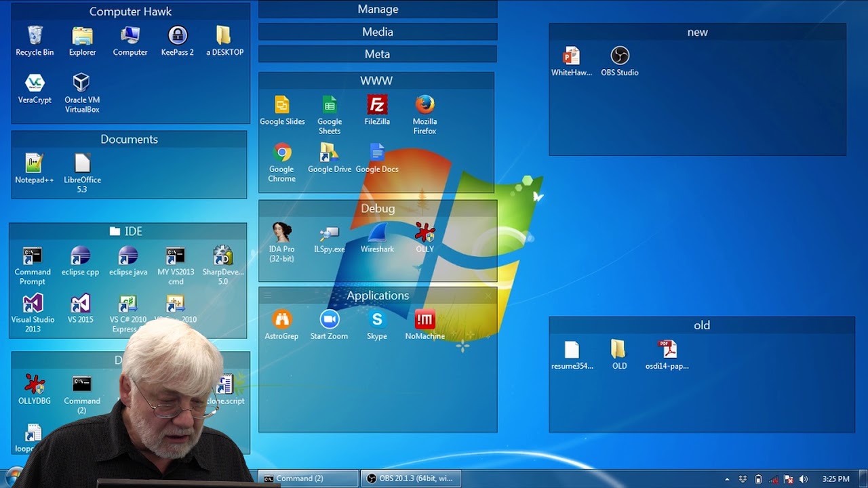Launch OBS Studio from new fence
This screenshot has width=868, height=488.
coord(620,61)
